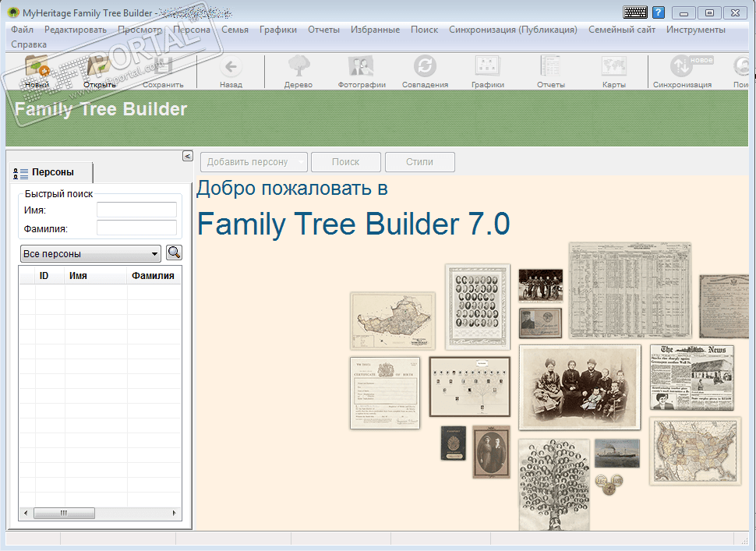This screenshot has height=551, width=756.
Task: Open the Фотографии (Photos) toolbar icon
Action: (361, 66)
